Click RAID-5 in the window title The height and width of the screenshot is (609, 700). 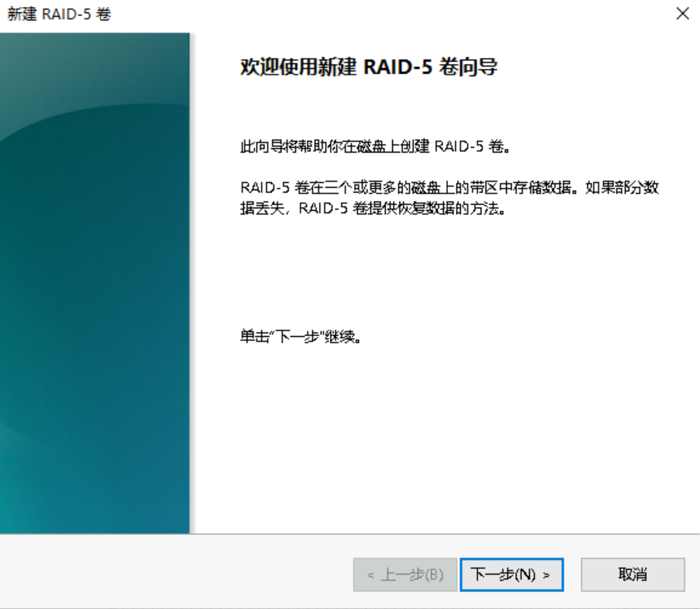pos(66,14)
